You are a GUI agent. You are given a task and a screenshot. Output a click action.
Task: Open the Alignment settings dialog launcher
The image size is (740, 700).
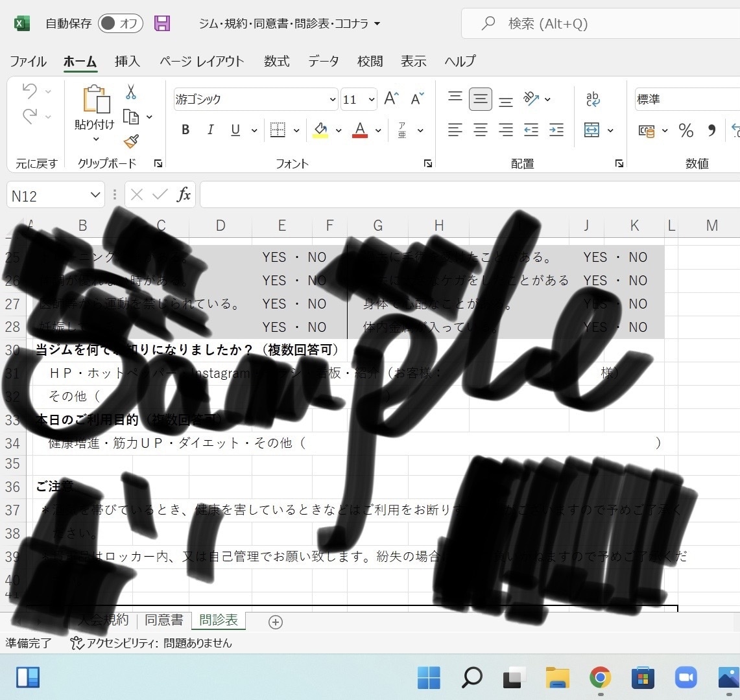[619, 163]
